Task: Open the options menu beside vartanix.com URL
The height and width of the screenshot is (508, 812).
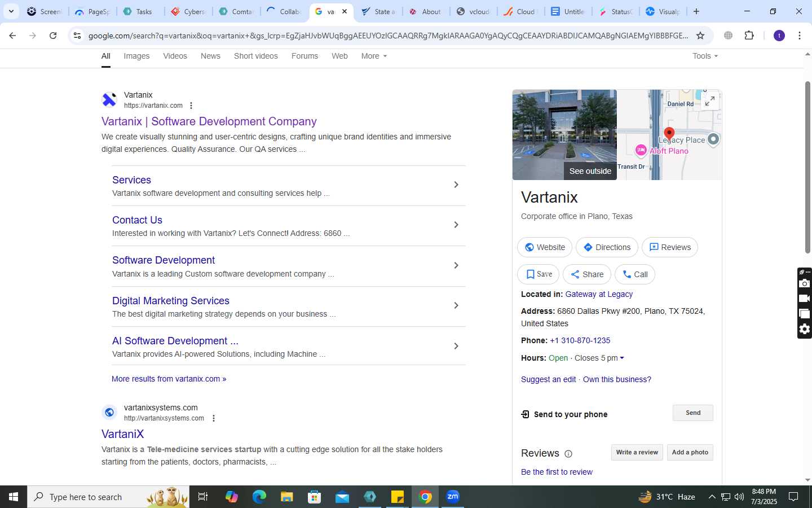Action: click(191, 106)
